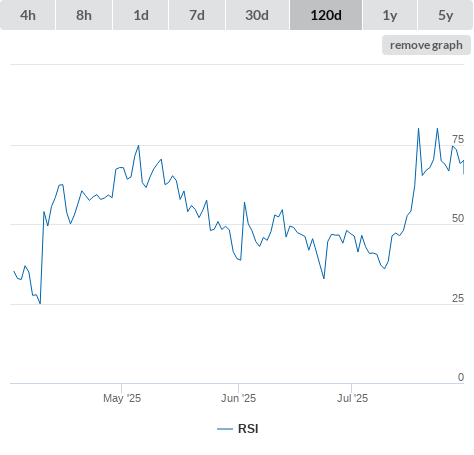Show the 5y time range
Viewport: 474px width, 455px height.
pyautogui.click(x=446, y=15)
